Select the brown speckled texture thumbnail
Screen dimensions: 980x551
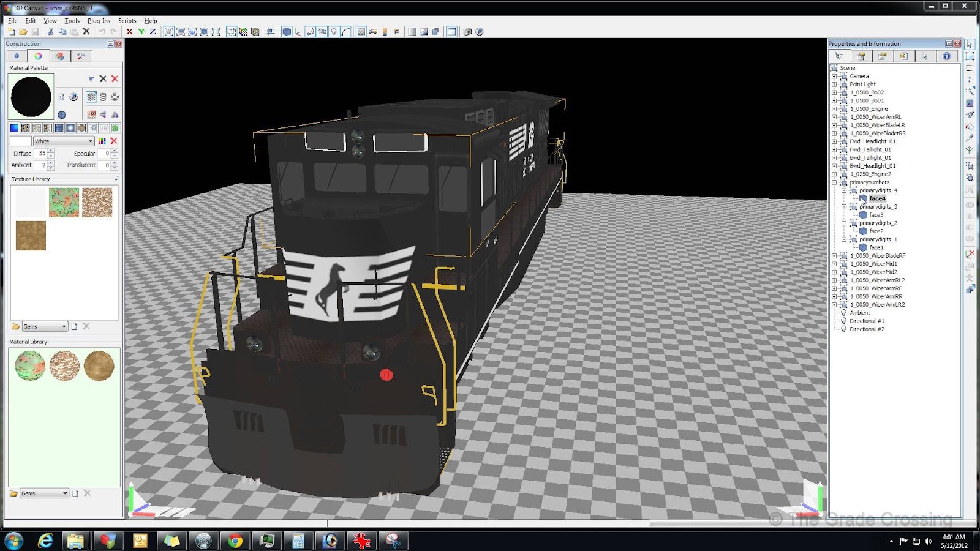97,203
